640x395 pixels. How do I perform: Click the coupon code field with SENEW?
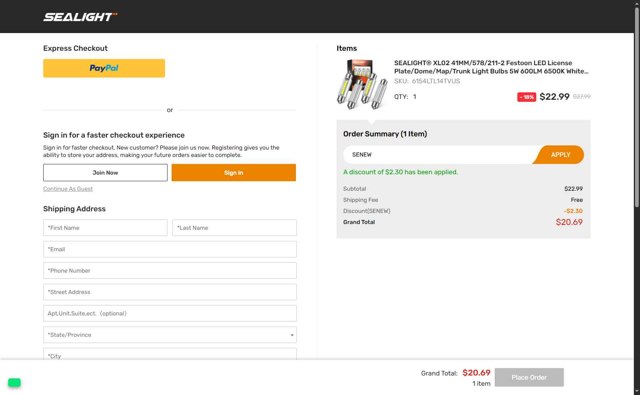tap(439, 155)
